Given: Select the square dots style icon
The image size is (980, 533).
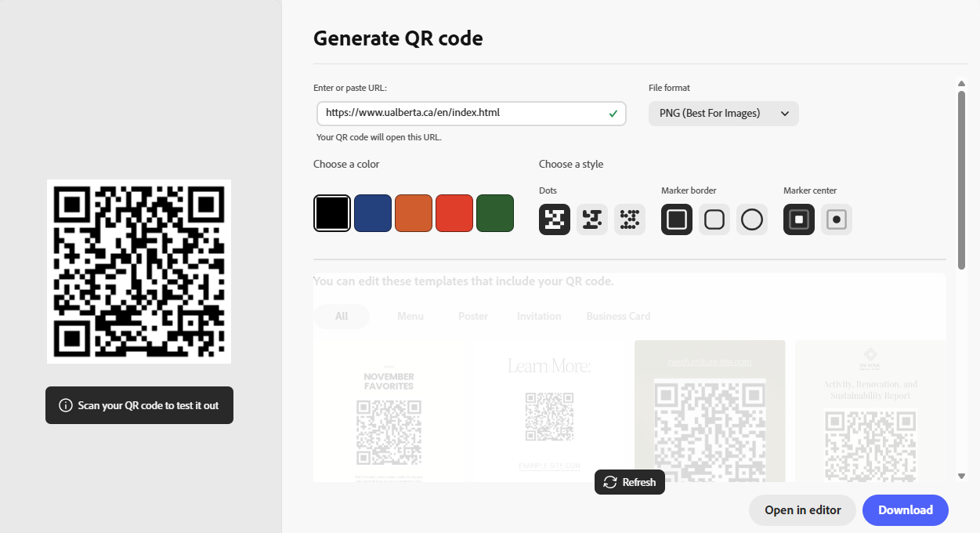Looking at the screenshot, I should pos(555,219).
